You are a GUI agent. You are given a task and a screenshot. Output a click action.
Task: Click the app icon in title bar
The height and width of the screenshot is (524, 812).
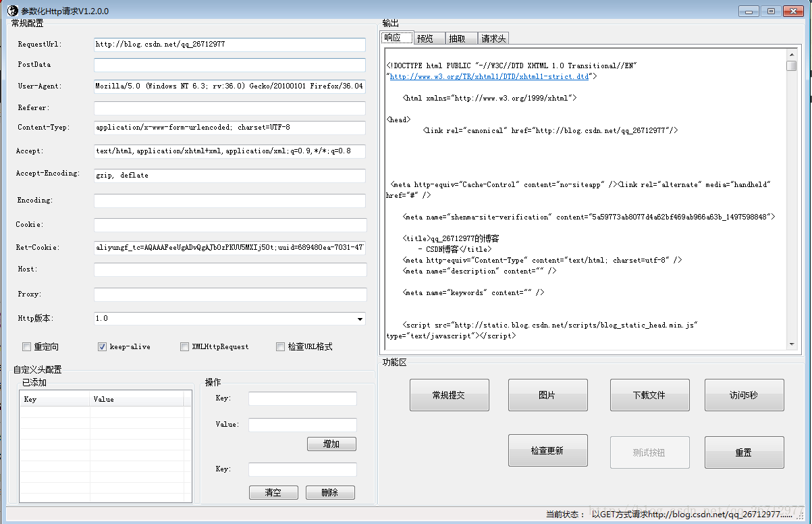(12, 11)
